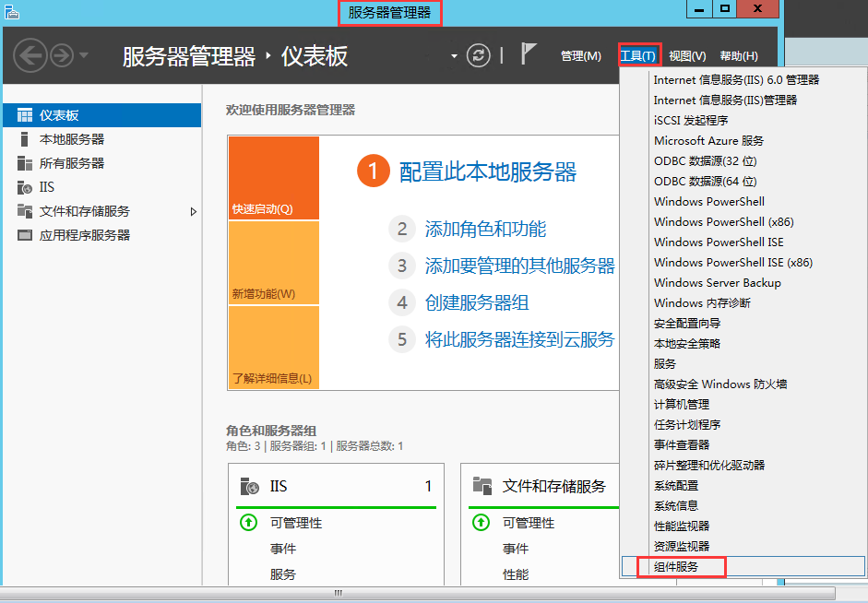Click the 了解详细信息(L) tile
868x603 pixels.
(274, 347)
